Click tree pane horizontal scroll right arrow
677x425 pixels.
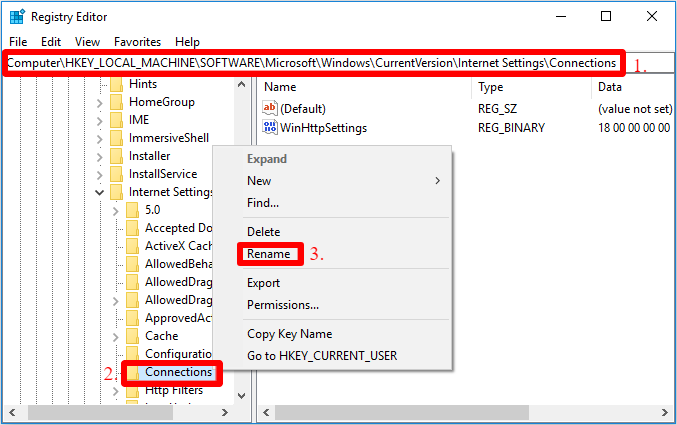click(225, 412)
